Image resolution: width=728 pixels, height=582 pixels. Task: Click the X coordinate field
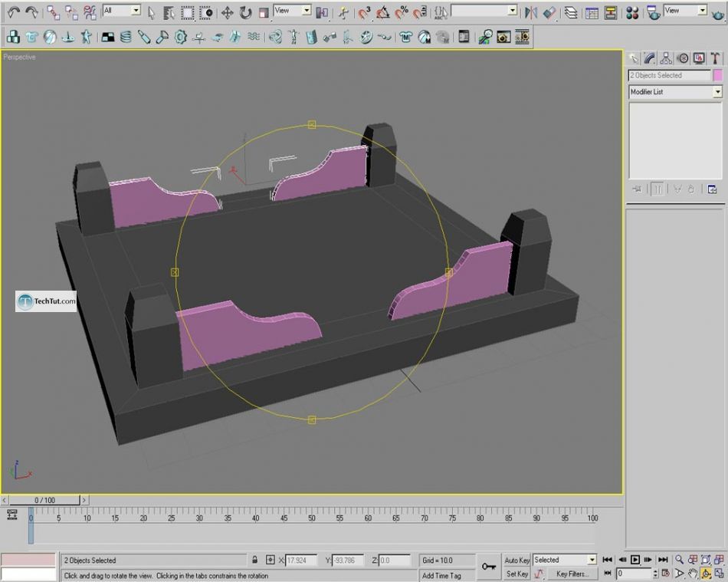301,561
